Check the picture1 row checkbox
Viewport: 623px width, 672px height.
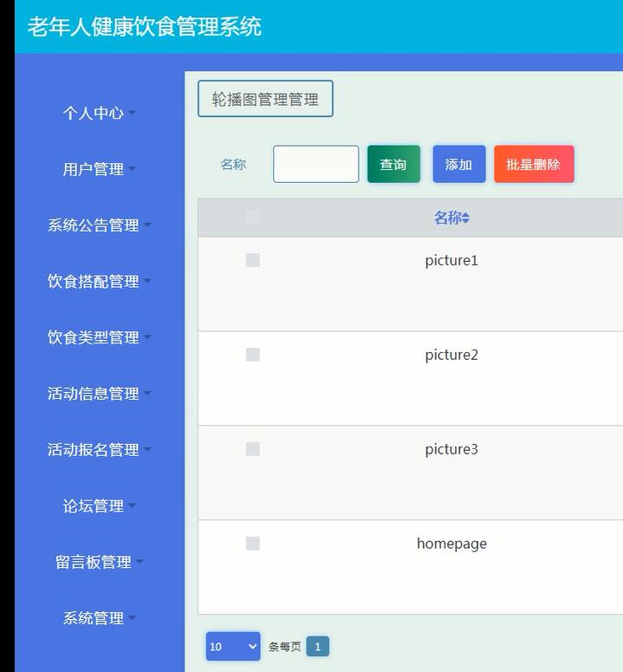point(253,260)
